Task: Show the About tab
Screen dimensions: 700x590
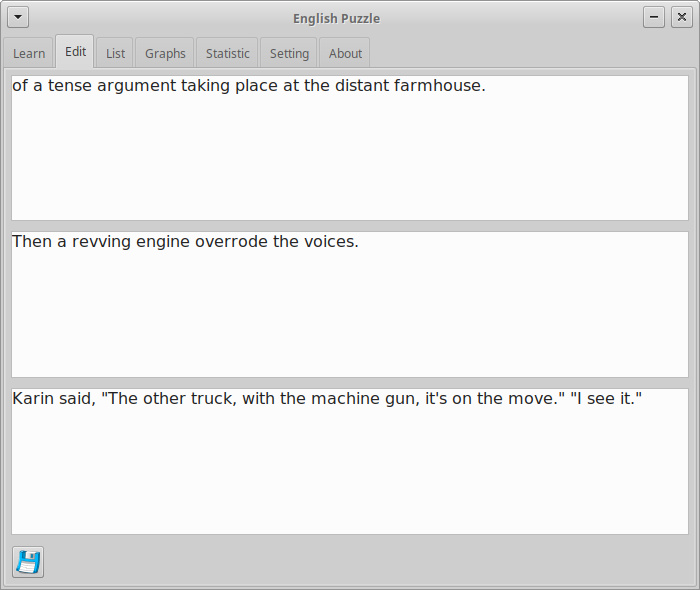Action: (x=345, y=53)
